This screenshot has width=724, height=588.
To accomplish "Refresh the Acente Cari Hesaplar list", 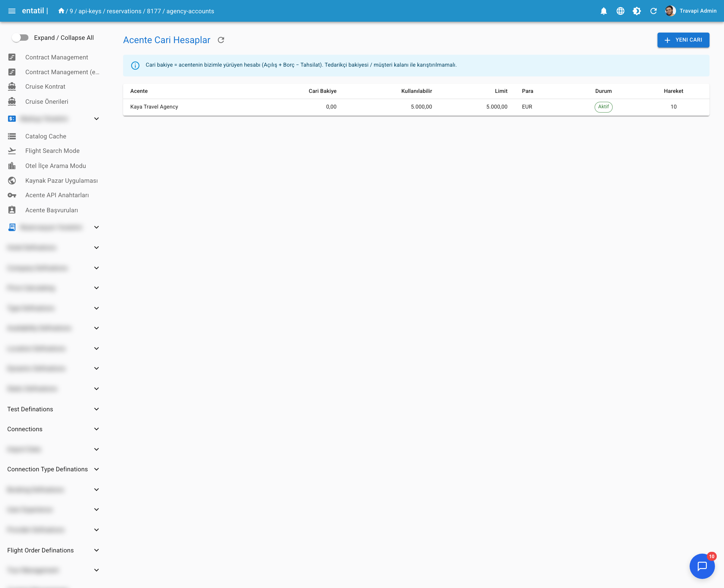I will pos(221,40).
